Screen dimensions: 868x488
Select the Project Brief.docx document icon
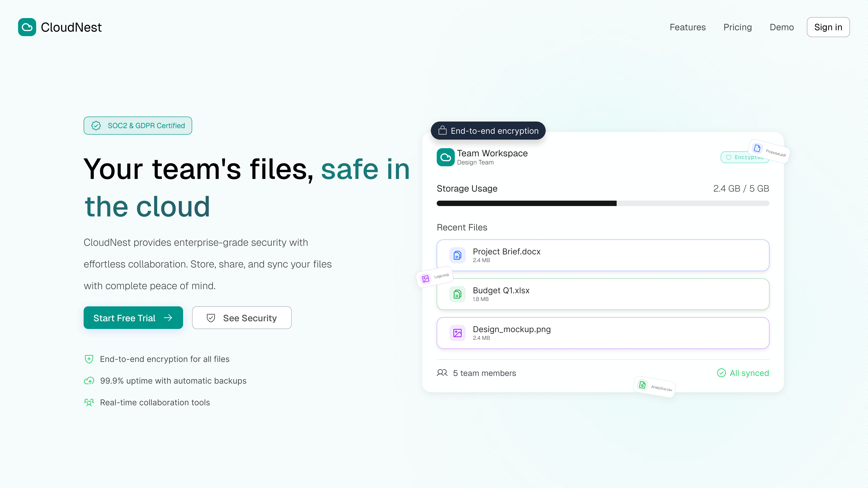coord(457,255)
